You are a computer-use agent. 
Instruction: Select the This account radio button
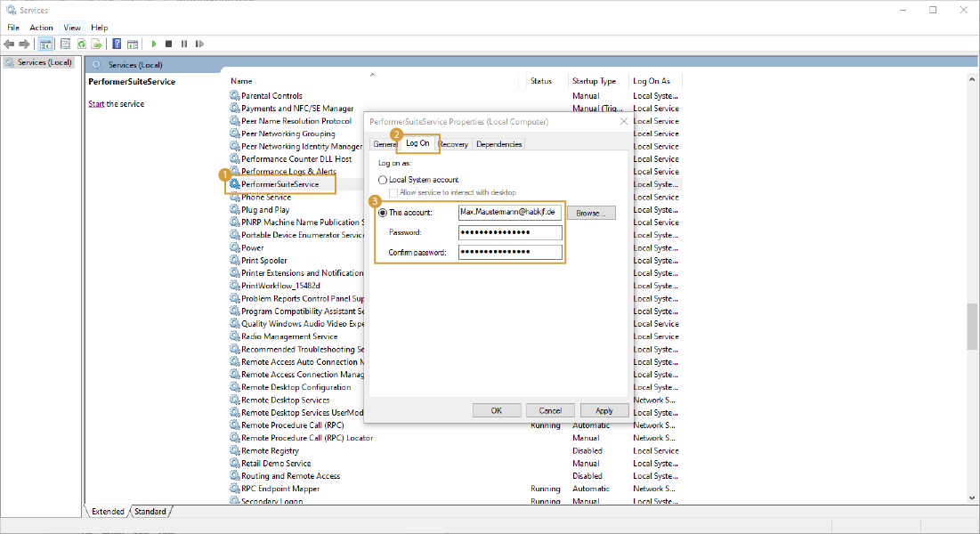tap(384, 213)
